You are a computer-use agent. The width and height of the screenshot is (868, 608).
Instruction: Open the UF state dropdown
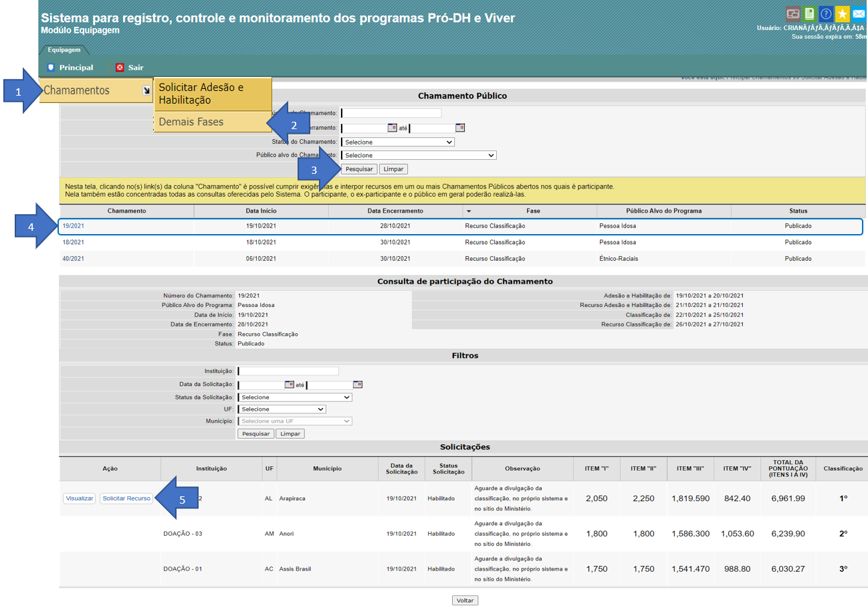(x=282, y=409)
